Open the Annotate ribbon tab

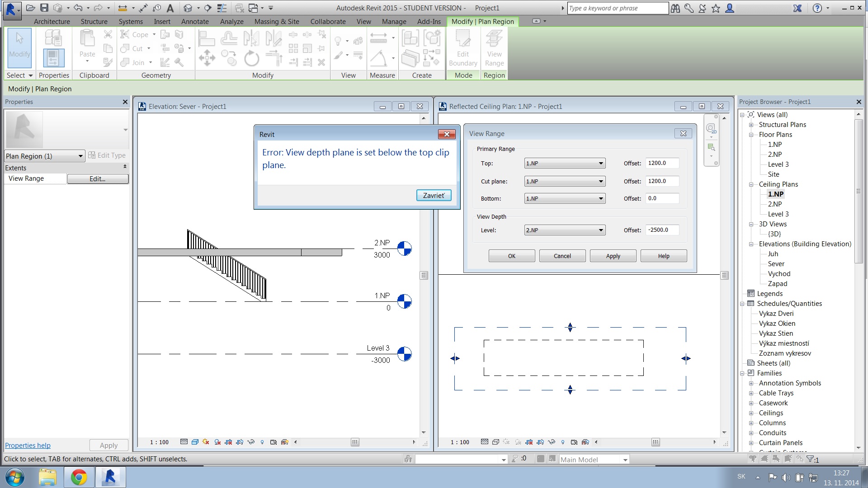point(195,21)
